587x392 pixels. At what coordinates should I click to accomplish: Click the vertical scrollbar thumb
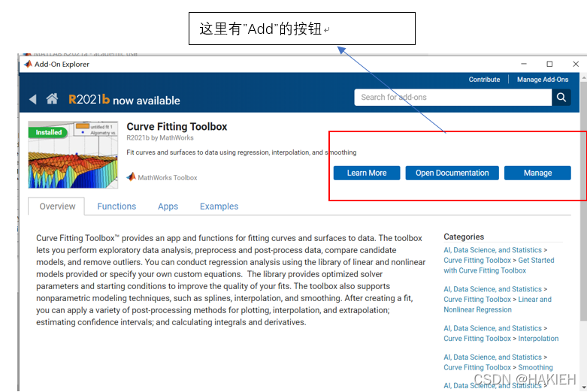pos(583,201)
